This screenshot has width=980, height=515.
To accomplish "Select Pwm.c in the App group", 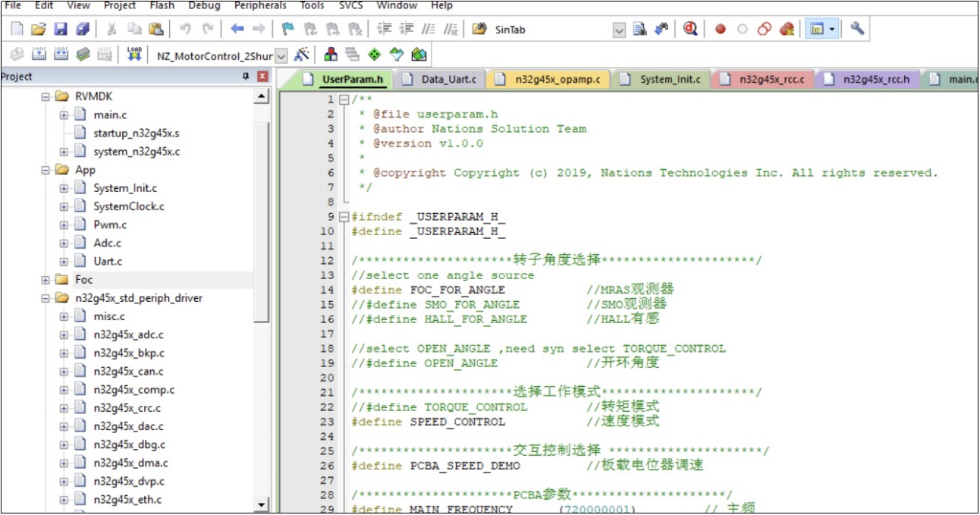I will coord(110,225).
